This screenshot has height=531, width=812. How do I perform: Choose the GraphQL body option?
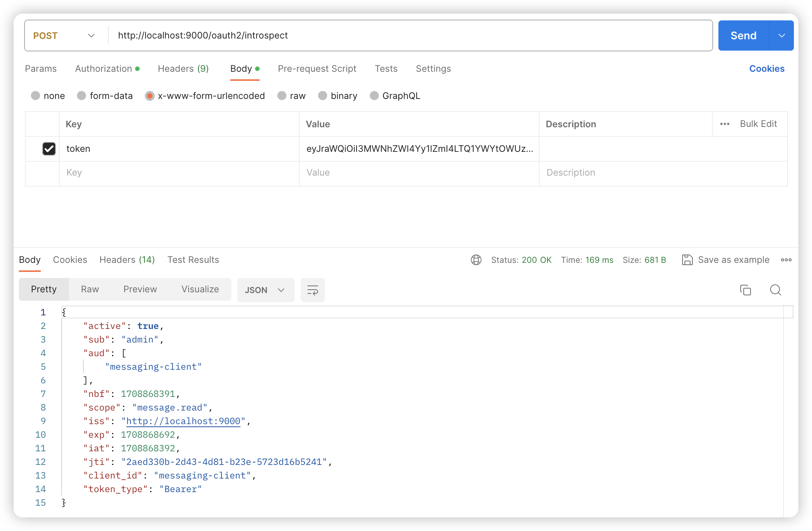point(374,96)
